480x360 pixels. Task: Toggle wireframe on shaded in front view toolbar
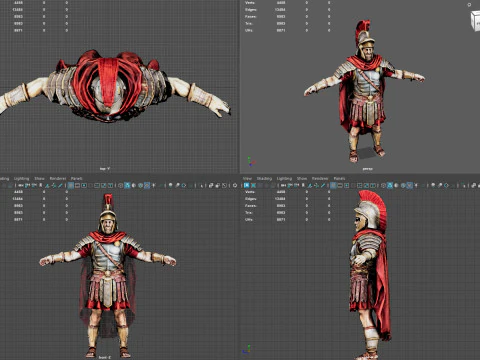pos(140,185)
